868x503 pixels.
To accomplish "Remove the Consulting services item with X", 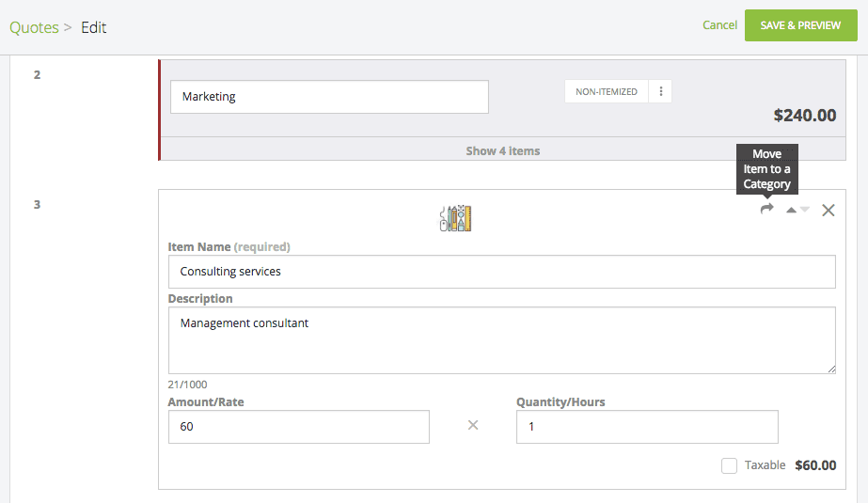I will pos(829,211).
